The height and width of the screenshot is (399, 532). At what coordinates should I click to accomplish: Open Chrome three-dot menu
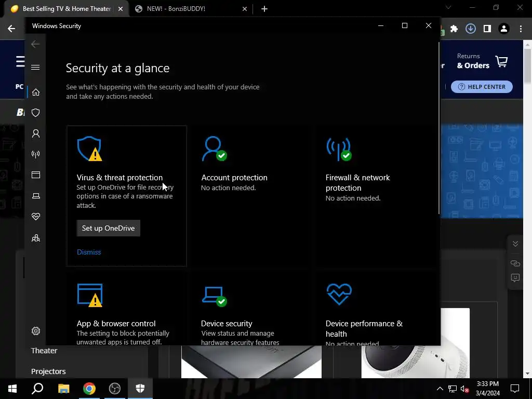[x=521, y=29]
